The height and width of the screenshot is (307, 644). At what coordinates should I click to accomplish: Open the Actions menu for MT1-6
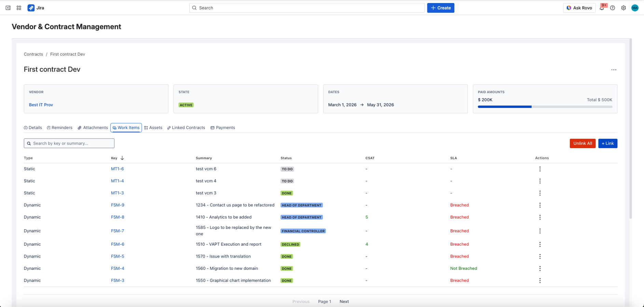(x=540, y=169)
